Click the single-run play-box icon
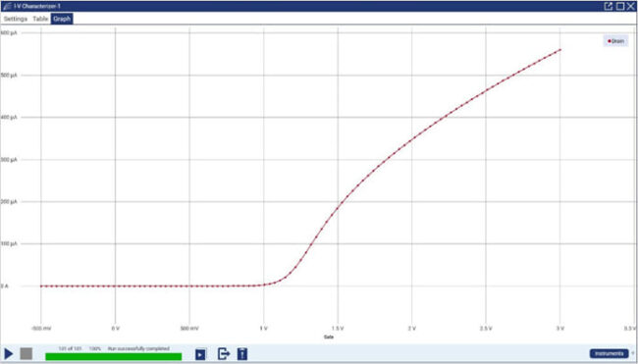638x364 pixels. pyautogui.click(x=200, y=354)
